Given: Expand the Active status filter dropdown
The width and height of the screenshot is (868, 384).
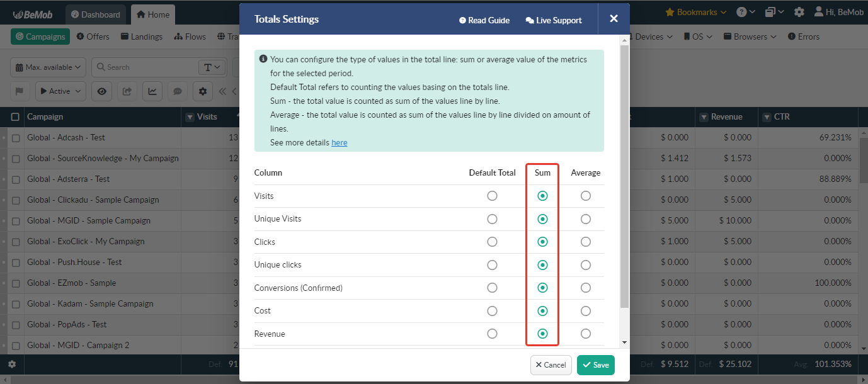Looking at the screenshot, I should (x=60, y=91).
